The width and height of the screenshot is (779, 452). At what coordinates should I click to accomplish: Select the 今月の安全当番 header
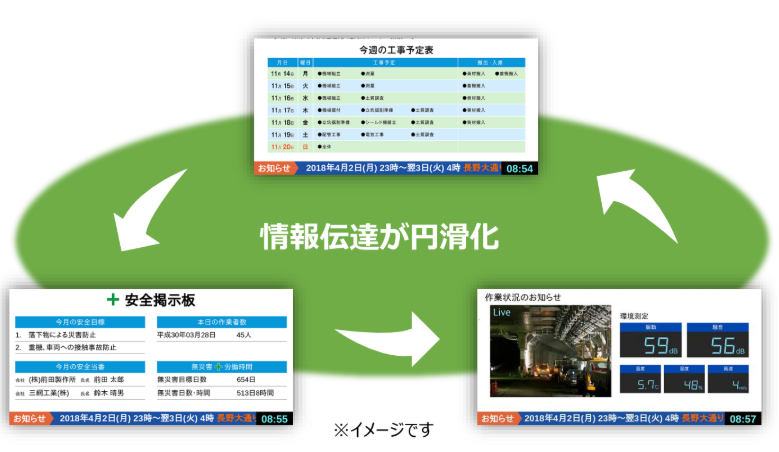80,367
